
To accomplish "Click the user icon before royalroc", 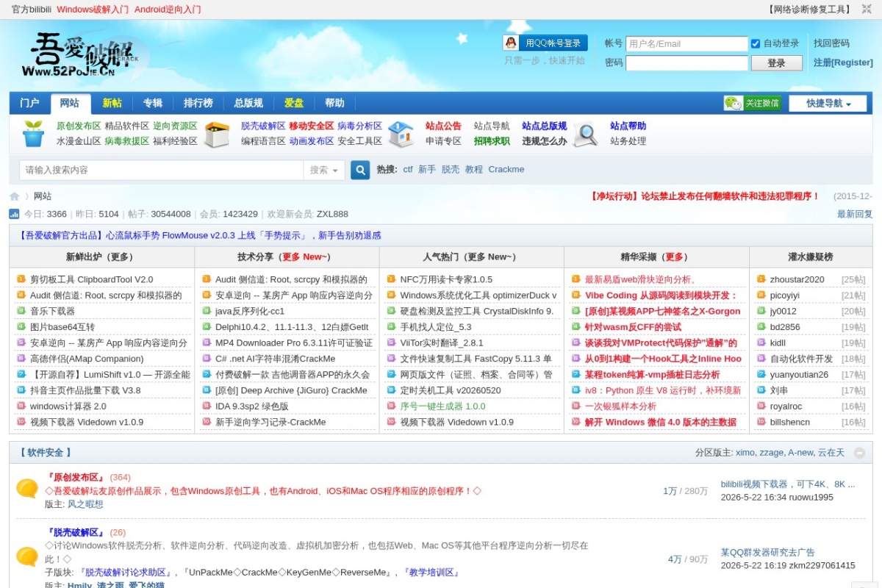I will (x=761, y=406).
